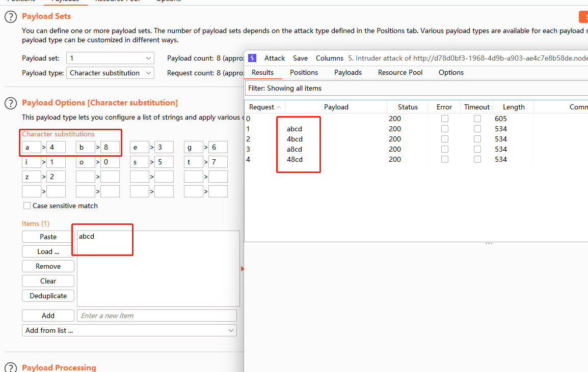The height and width of the screenshot is (372, 588).
Task: Open Payload Sets help icon
Action: (x=11, y=16)
